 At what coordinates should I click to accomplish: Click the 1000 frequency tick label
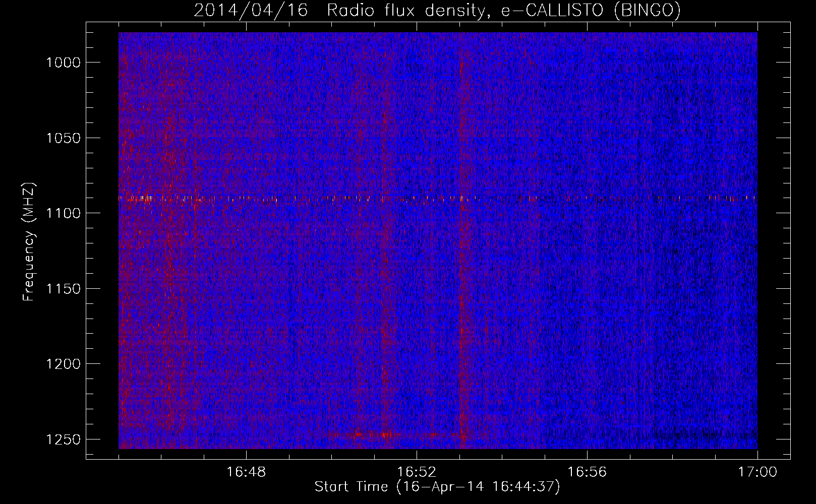[x=63, y=62]
